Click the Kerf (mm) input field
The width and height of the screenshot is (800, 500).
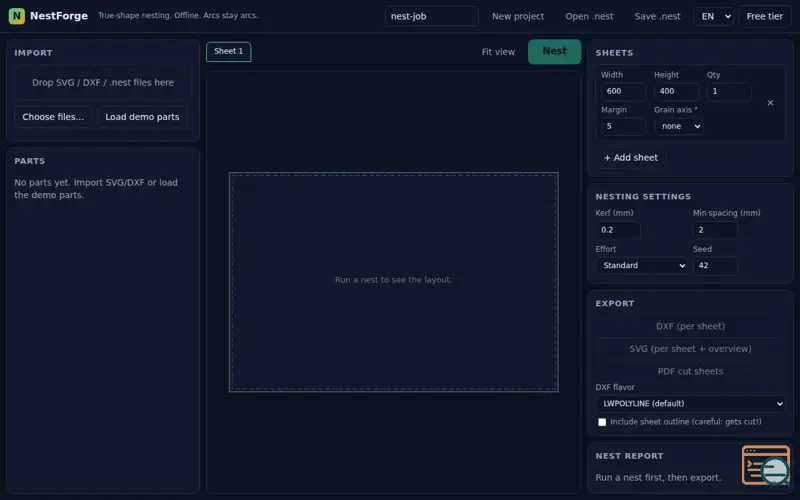point(618,230)
